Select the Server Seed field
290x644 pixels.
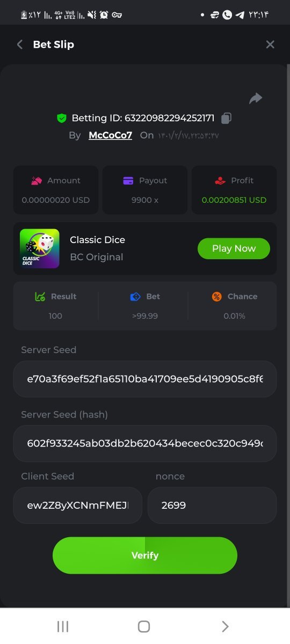pyautogui.click(x=145, y=379)
